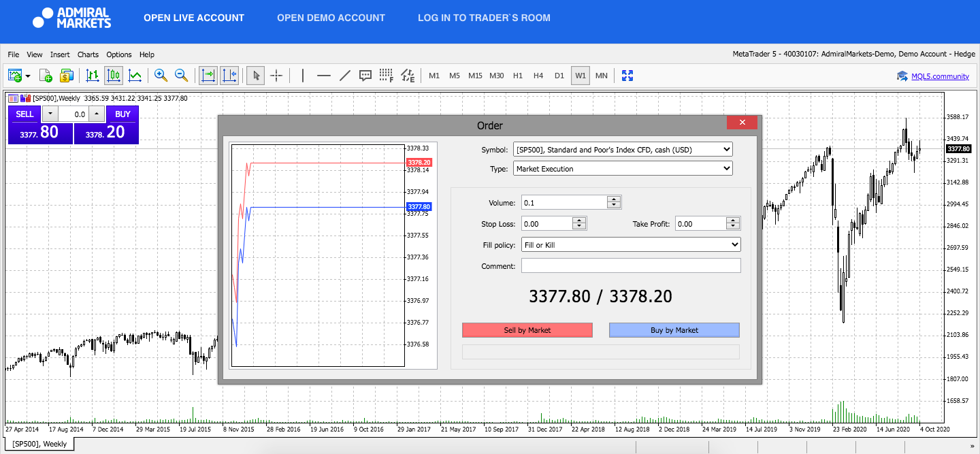Image resolution: width=980 pixels, height=454 pixels.
Task: Click the new document with plus icon
Action: pos(46,75)
